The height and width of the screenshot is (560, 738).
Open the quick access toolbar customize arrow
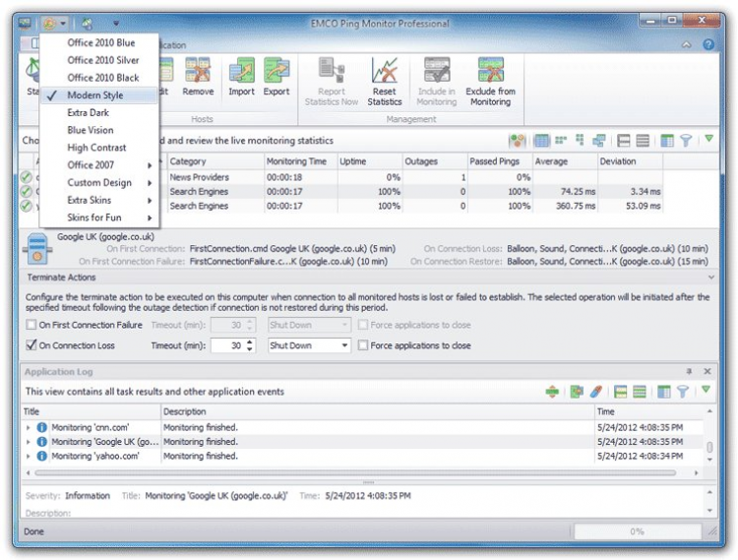pos(116,23)
